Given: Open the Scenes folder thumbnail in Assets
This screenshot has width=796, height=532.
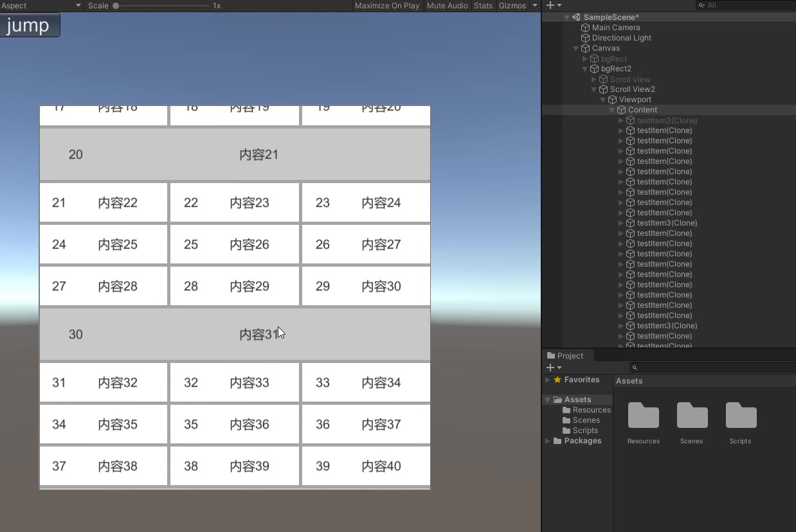Looking at the screenshot, I should (692, 416).
